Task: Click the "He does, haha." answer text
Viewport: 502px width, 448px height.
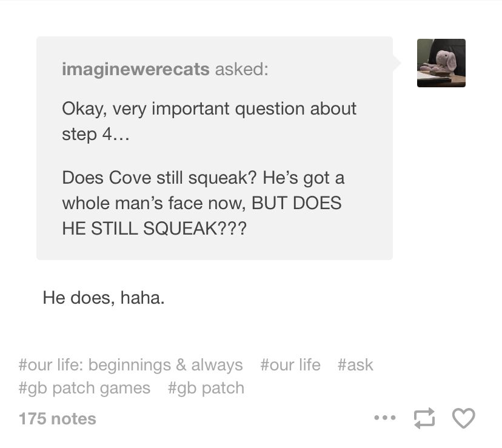Action: pos(104,298)
